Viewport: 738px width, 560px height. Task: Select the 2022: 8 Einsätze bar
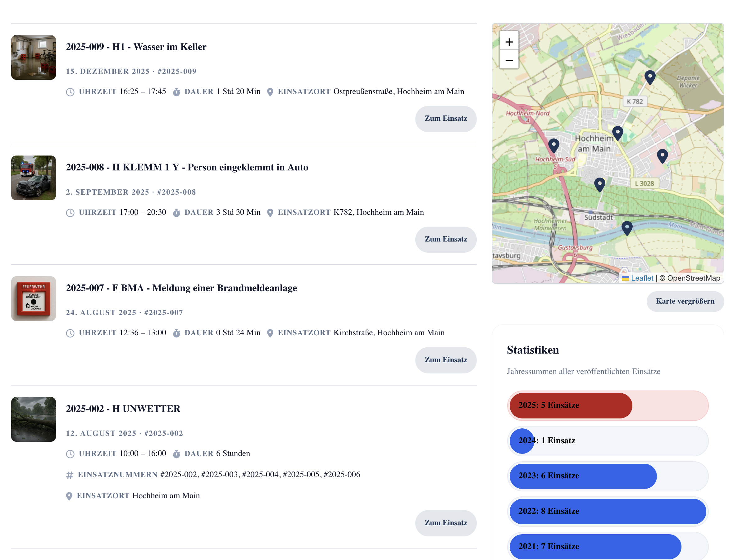click(x=607, y=511)
